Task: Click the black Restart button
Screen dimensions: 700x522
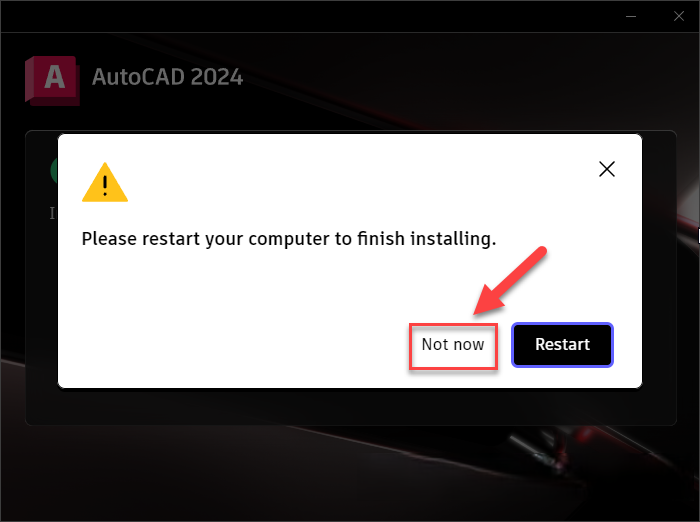Action: [562, 345]
